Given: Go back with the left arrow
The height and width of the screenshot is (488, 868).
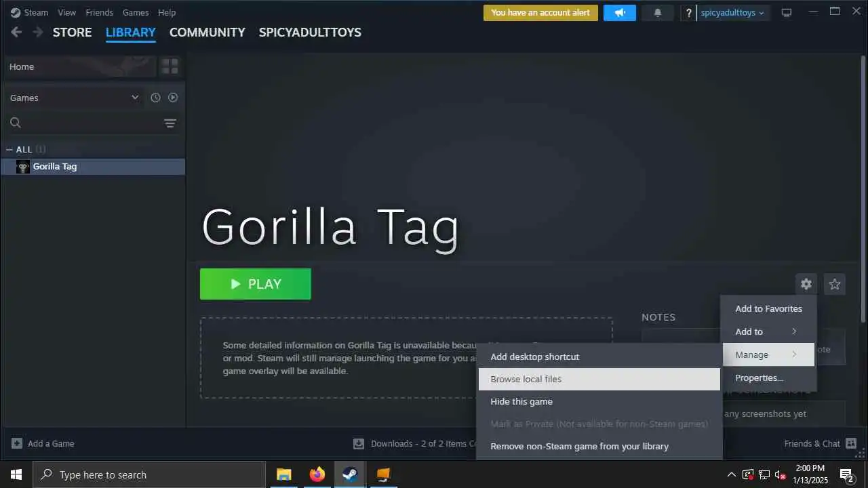Looking at the screenshot, I should pos(16,32).
